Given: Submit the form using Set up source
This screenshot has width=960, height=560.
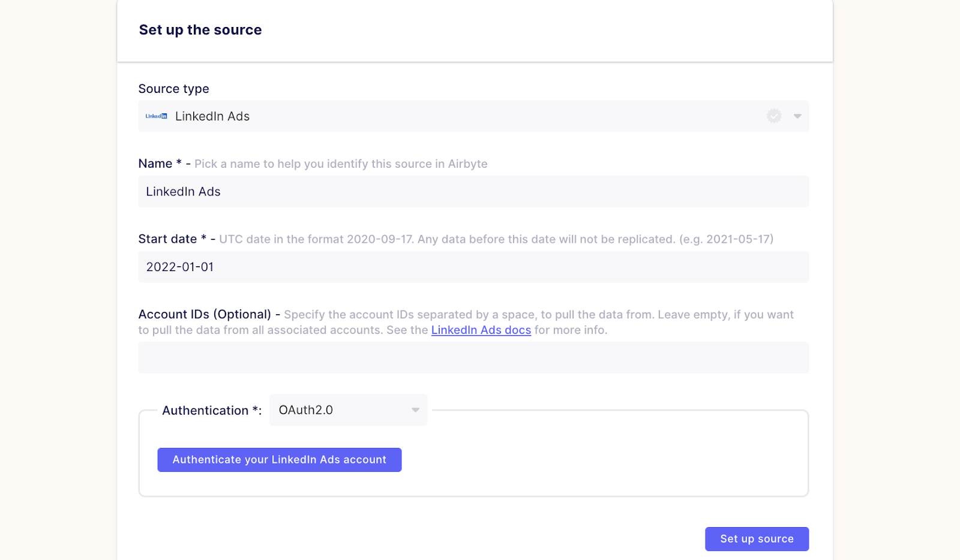Looking at the screenshot, I should (757, 538).
